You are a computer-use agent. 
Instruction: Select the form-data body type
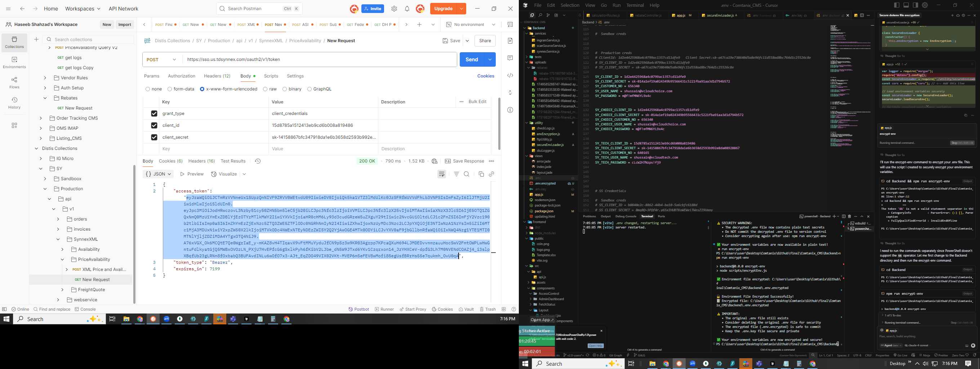click(x=170, y=89)
